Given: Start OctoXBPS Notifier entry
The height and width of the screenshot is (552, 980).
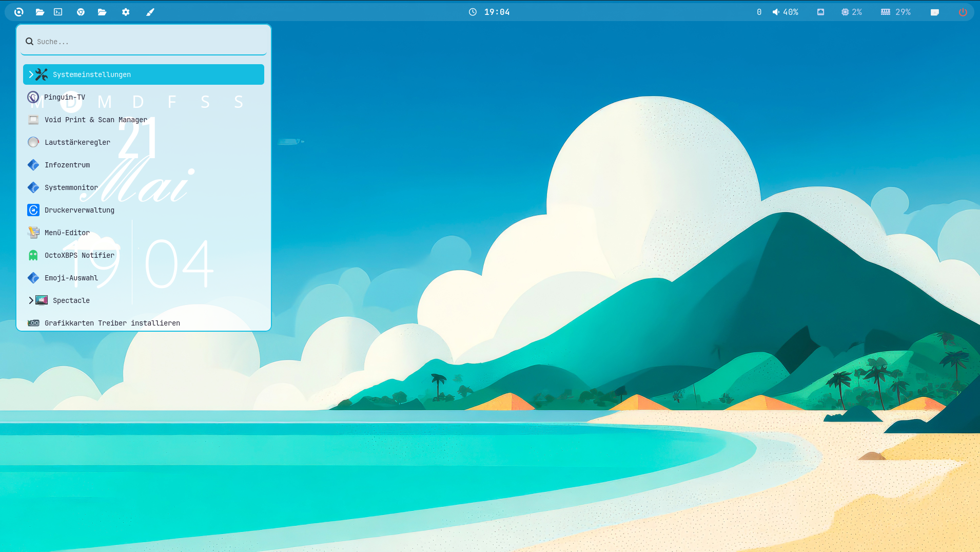Looking at the screenshot, I should click(x=144, y=255).
